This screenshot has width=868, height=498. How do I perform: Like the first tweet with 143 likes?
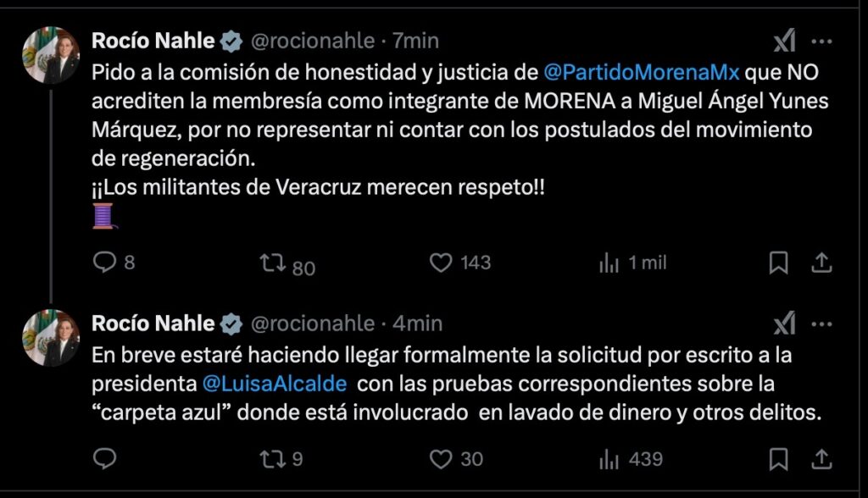441,263
